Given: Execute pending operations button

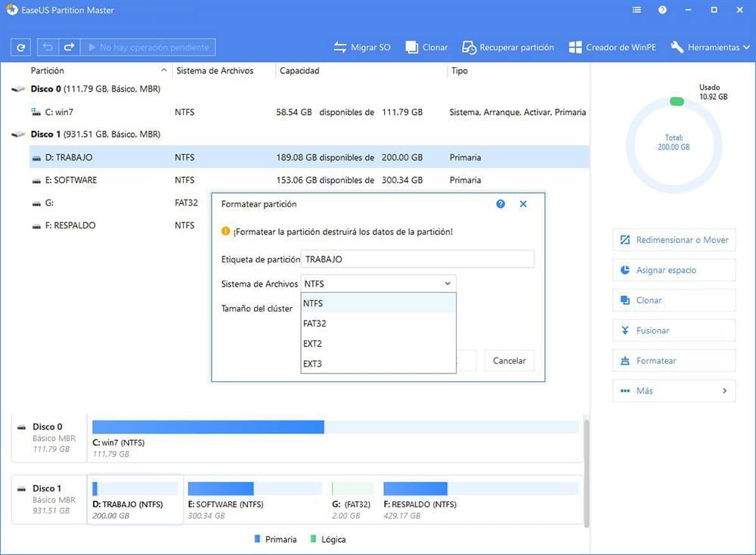Looking at the screenshot, I should coord(148,47).
